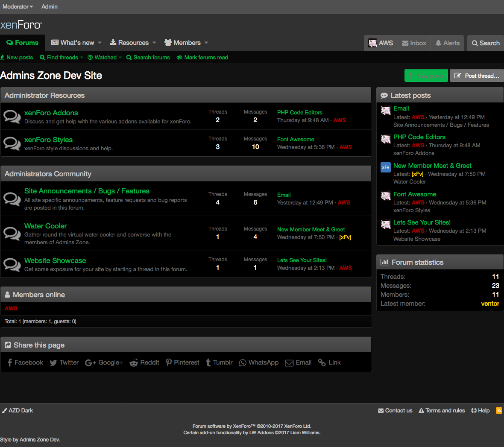504x447 pixels.
Task: Open Lets See Your Sites! in Website Showcase row
Action: [x=302, y=260]
